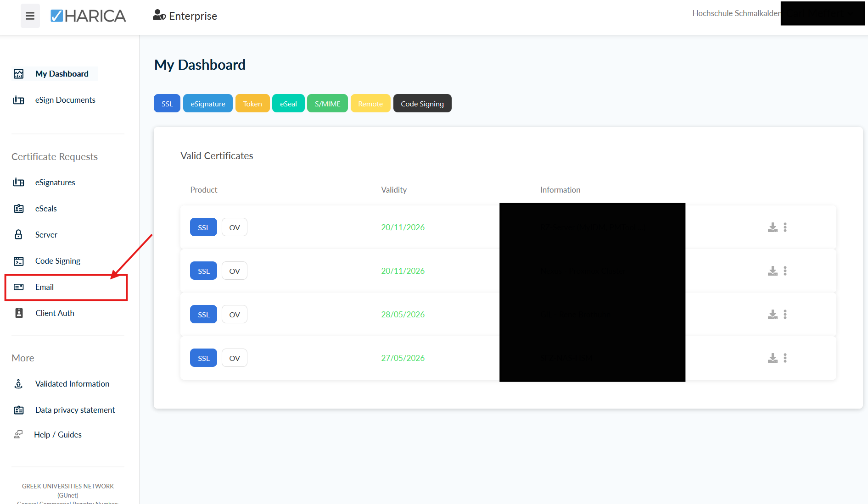Image resolution: width=868 pixels, height=504 pixels.
Task: Click the Code Signing sidebar icon
Action: coord(19,261)
